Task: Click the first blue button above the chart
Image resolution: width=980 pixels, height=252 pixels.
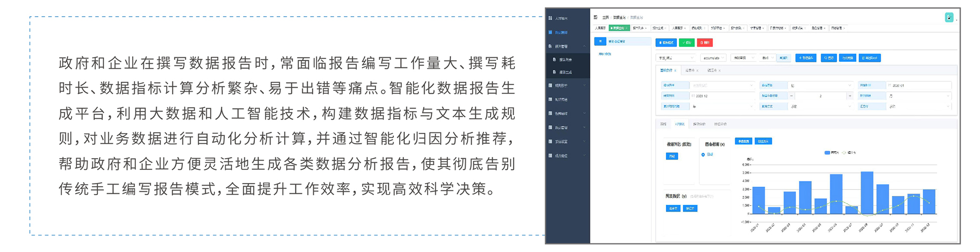Action: [743, 141]
